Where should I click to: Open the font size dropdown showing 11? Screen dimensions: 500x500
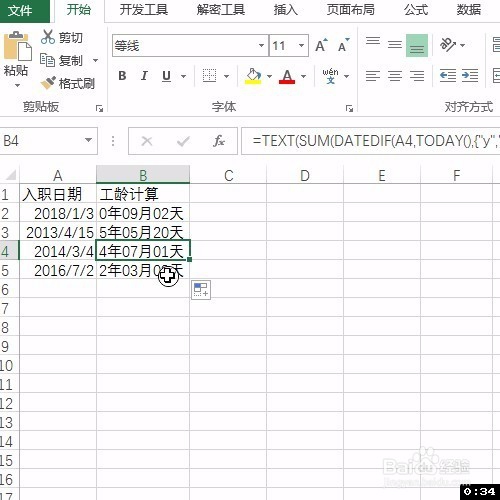pos(301,45)
